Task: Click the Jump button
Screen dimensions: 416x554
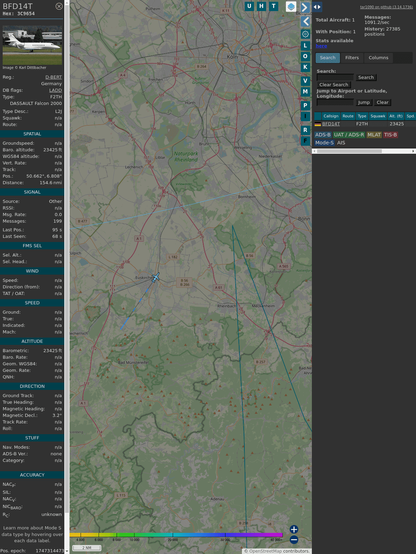Action: coord(364,102)
